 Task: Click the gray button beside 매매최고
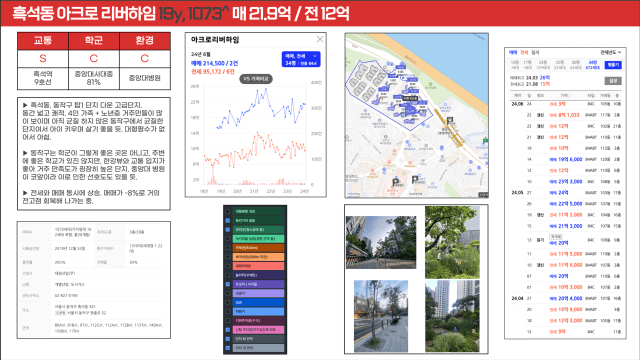pyautogui.click(x=613, y=81)
